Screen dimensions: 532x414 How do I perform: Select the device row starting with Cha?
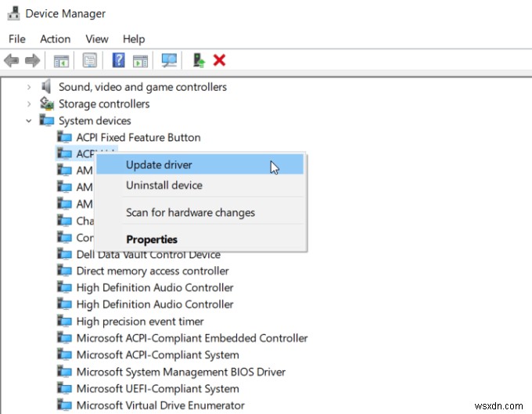coord(84,221)
